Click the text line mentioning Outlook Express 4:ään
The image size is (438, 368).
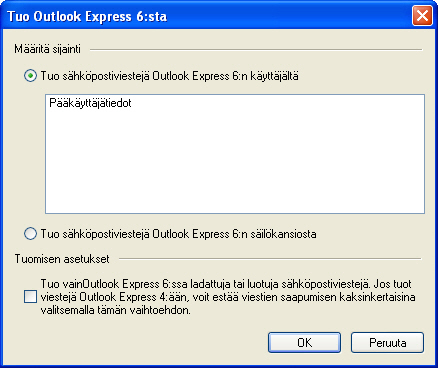tap(228, 297)
